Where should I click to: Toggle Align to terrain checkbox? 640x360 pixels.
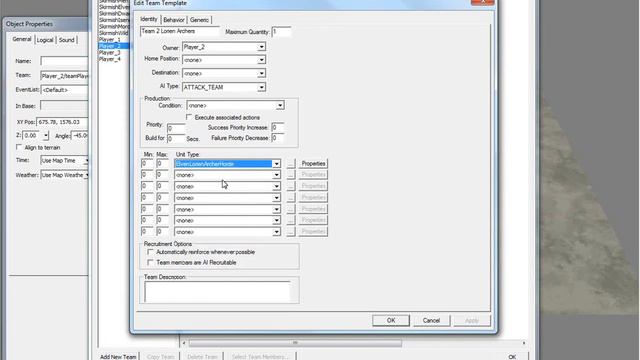pyautogui.click(x=19, y=147)
